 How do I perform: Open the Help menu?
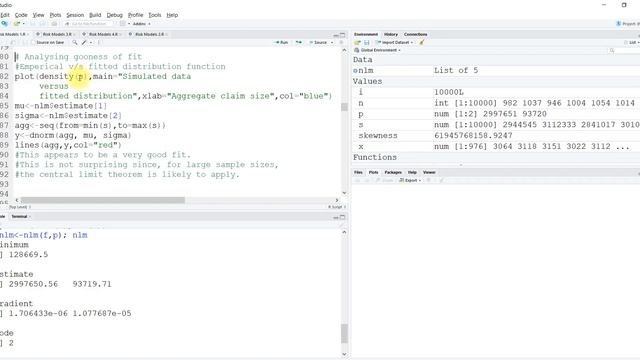pyautogui.click(x=172, y=15)
